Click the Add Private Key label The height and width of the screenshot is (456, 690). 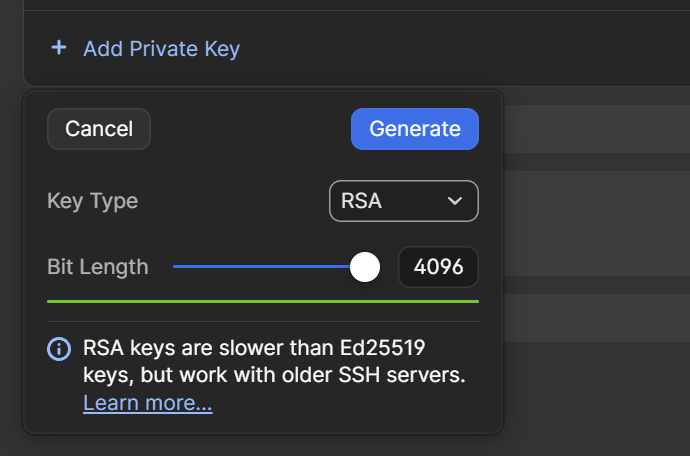[161, 48]
